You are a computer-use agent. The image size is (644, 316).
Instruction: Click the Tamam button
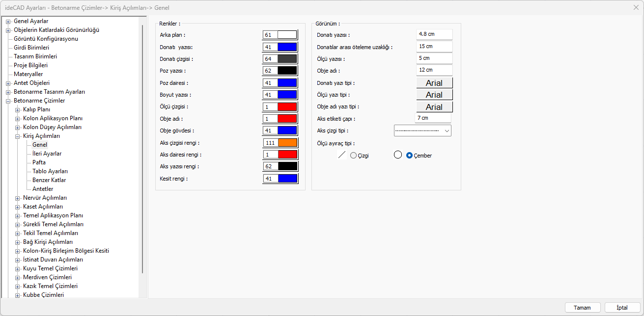[x=582, y=308]
